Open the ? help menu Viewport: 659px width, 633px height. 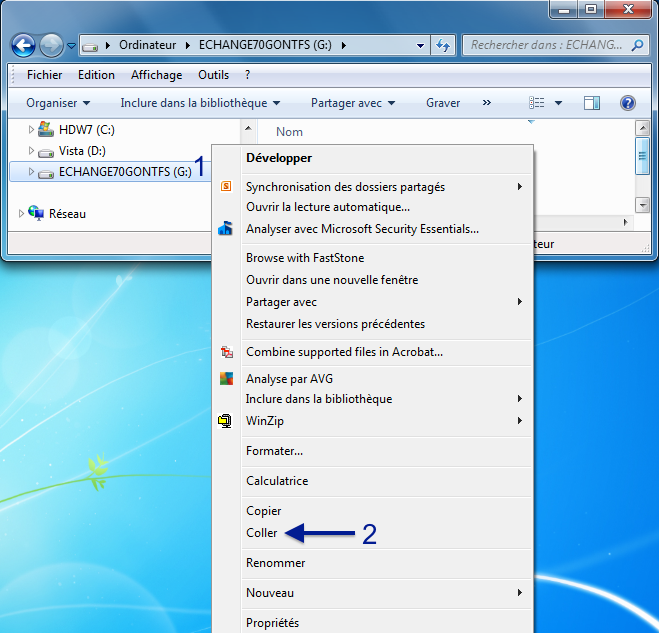click(x=248, y=75)
